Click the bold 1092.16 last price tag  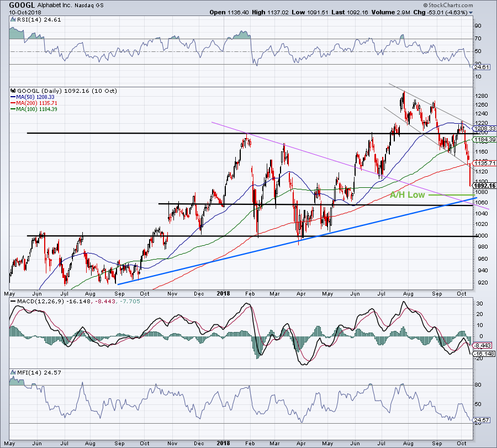(x=485, y=186)
